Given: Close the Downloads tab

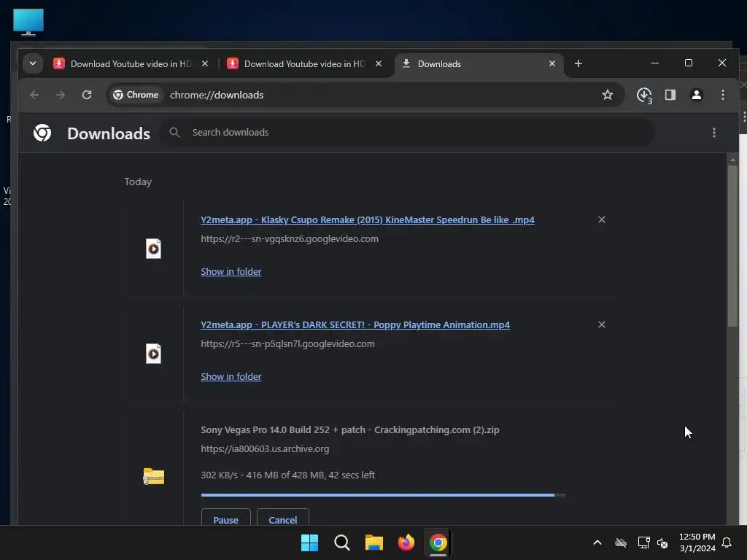Looking at the screenshot, I should (552, 63).
